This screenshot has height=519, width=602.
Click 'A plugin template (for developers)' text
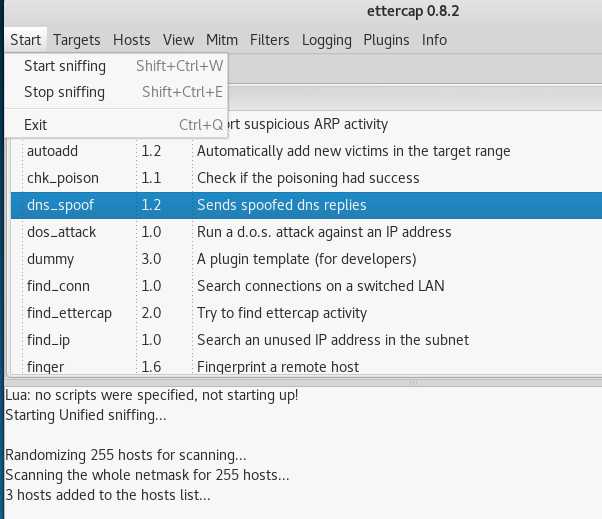306,259
